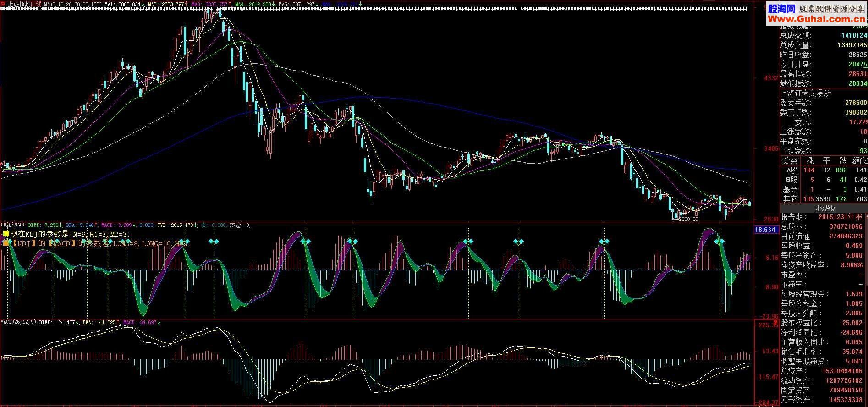Viewport: 868px width, 407px height.
Task: Open the 财务数据 panel header
Action: click(824, 208)
